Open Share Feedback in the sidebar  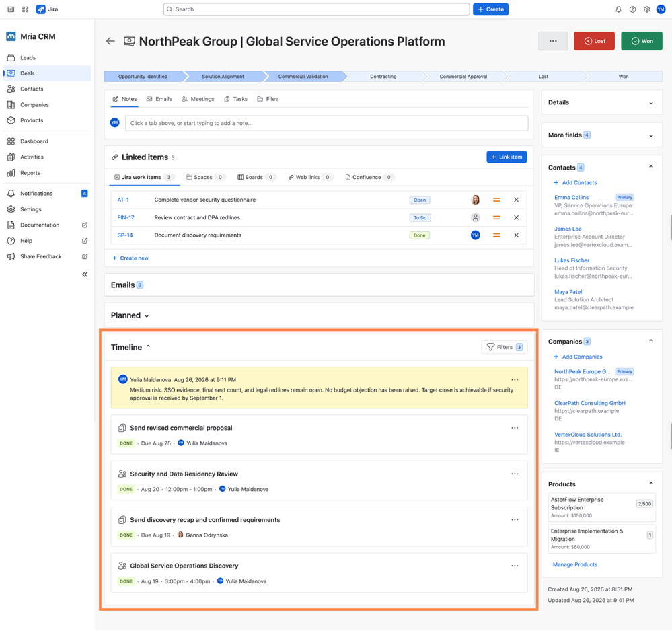tap(47, 257)
